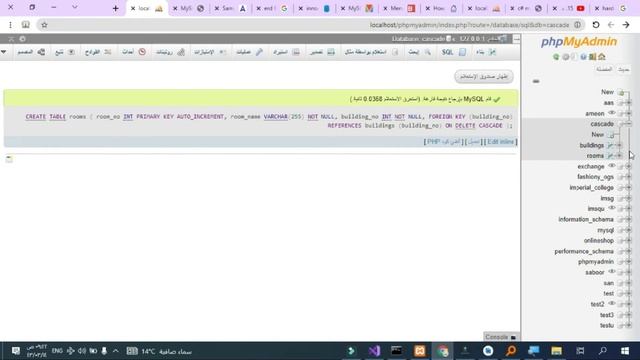Click the eye icon next to ameen database
The width and height of the screenshot is (640, 360).
coord(611,113)
